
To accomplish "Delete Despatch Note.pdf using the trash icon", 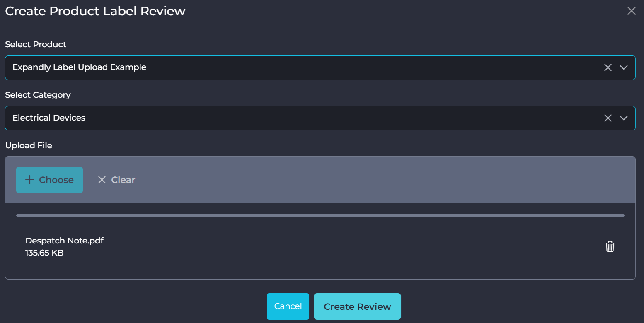I will coord(610,246).
